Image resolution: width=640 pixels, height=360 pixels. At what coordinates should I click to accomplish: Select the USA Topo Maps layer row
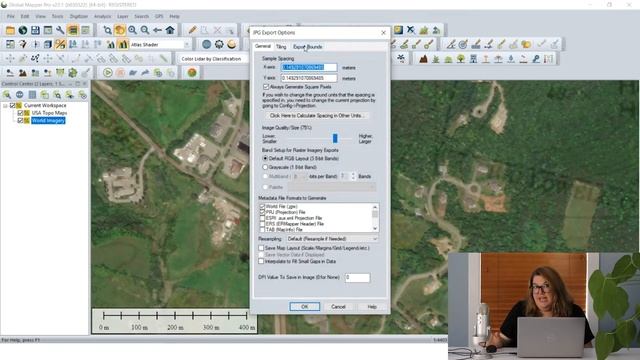[49, 113]
